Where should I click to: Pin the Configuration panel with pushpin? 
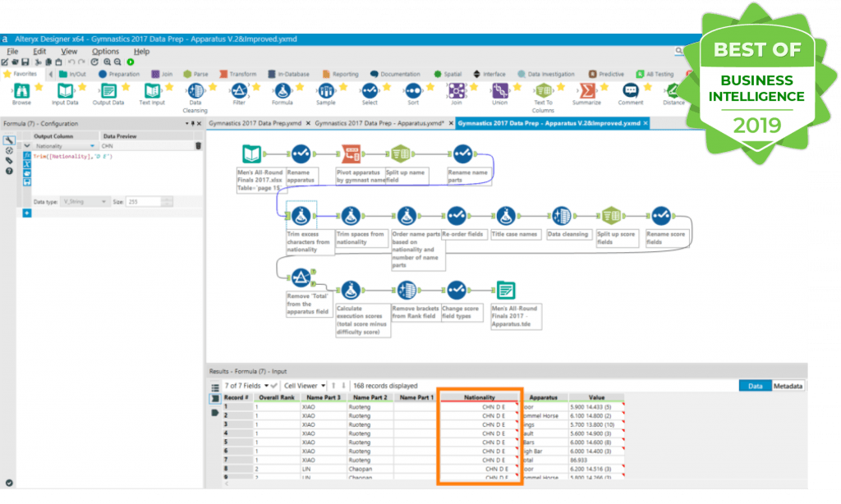193,123
